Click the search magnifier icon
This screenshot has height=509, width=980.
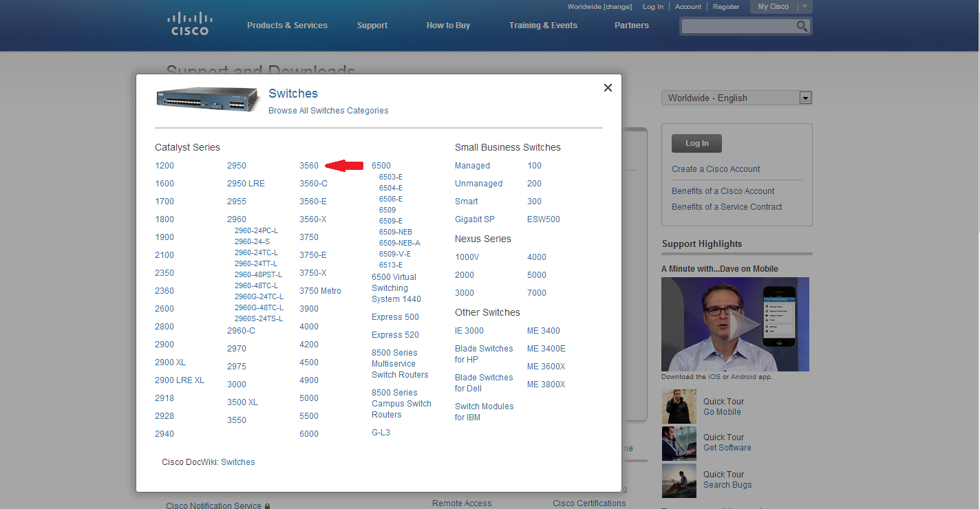click(x=802, y=26)
